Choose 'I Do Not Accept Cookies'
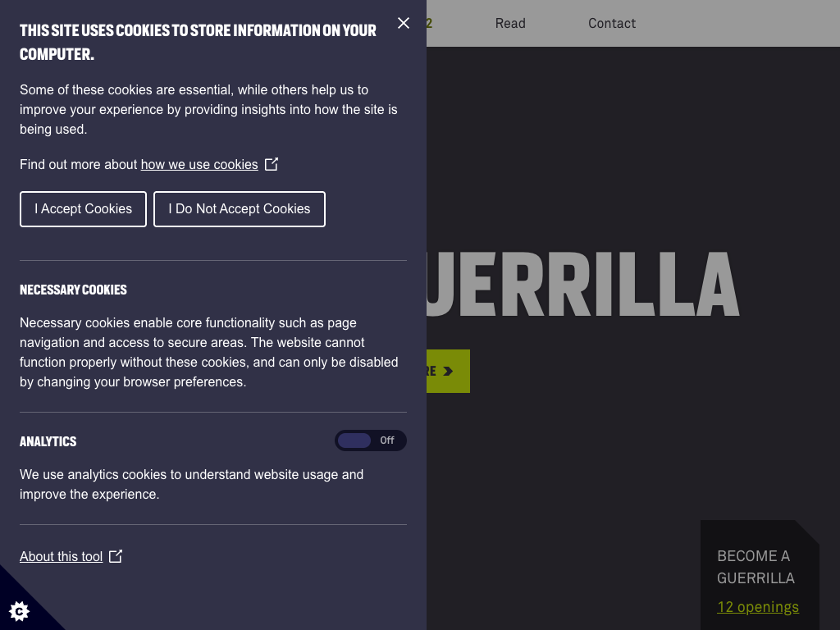The width and height of the screenshot is (840, 630). pos(240,209)
